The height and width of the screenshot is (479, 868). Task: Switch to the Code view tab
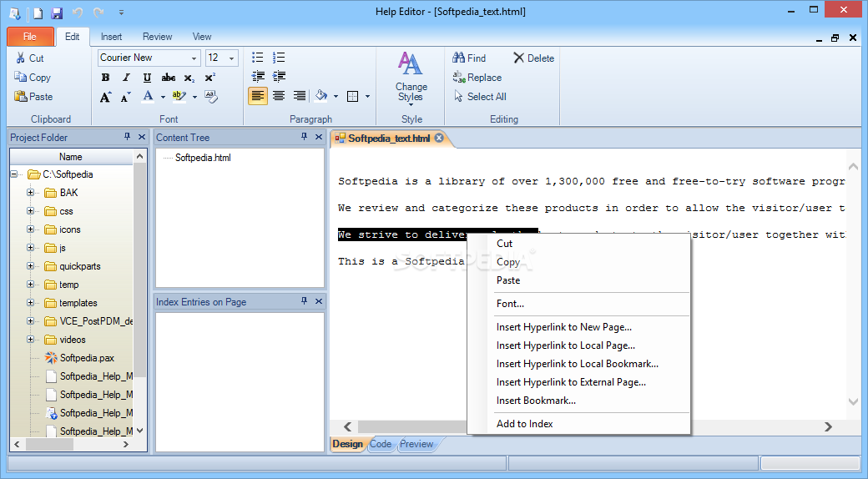tap(381, 444)
